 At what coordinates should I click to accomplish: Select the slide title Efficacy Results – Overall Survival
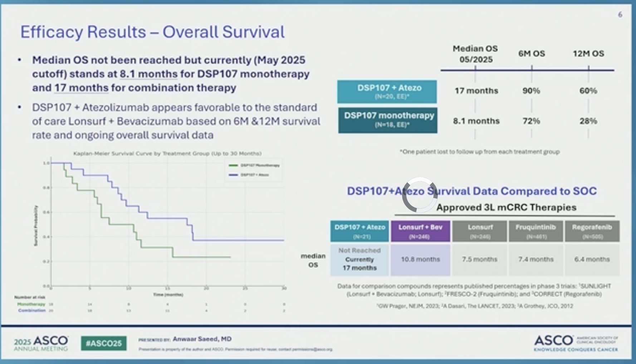pos(152,32)
